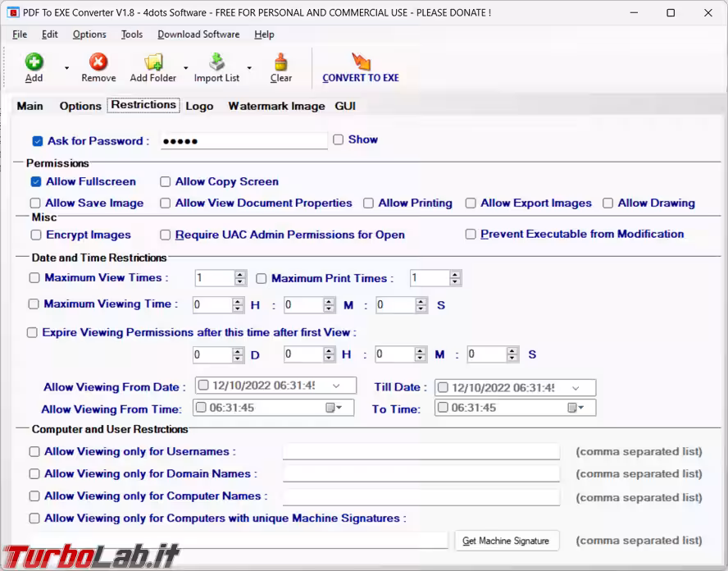
Task: Click the Add Folder icon
Action: [x=153, y=62]
